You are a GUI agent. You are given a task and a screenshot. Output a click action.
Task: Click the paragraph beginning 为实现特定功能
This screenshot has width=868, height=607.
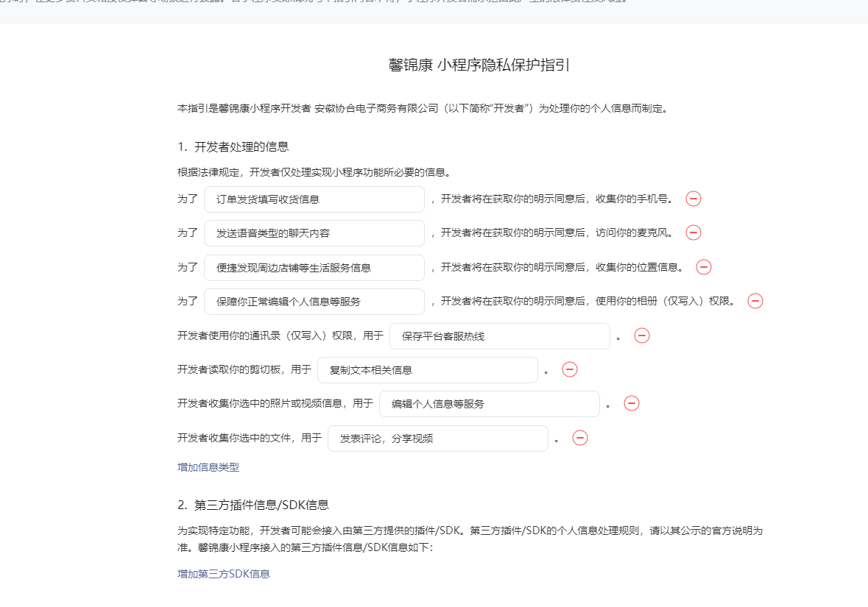click(470, 539)
